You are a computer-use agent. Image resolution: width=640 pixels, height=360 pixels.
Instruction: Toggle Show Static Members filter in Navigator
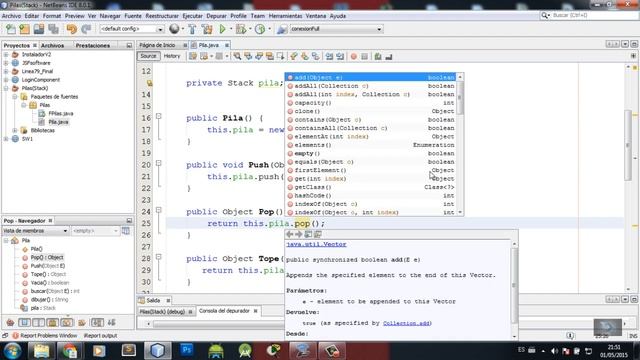click(38, 323)
